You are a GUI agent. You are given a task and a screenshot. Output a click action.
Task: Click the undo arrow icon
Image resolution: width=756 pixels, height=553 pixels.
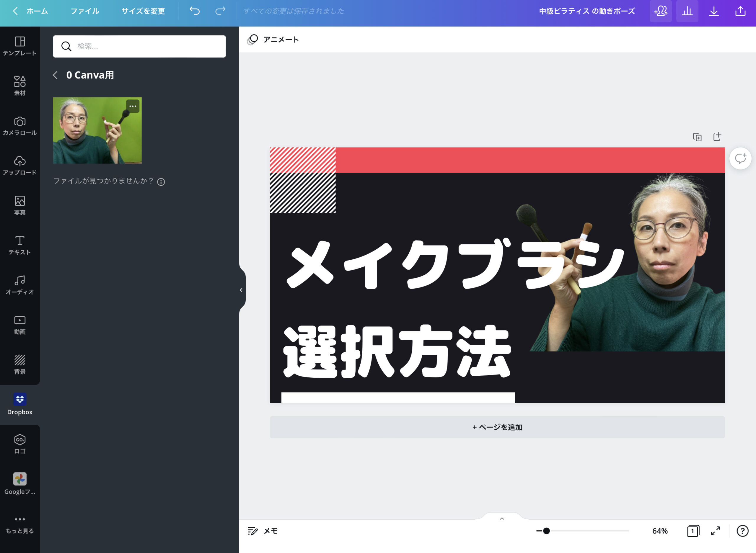tap(195, 11)
